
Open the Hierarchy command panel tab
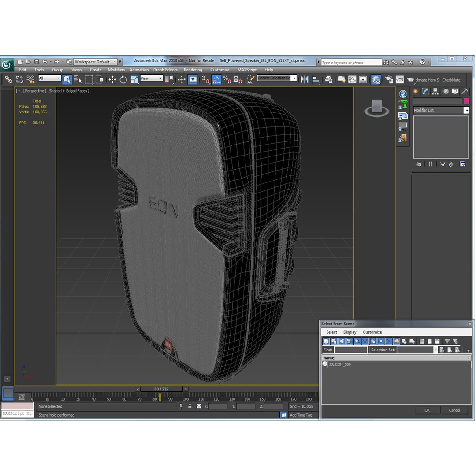click(435, 91)
